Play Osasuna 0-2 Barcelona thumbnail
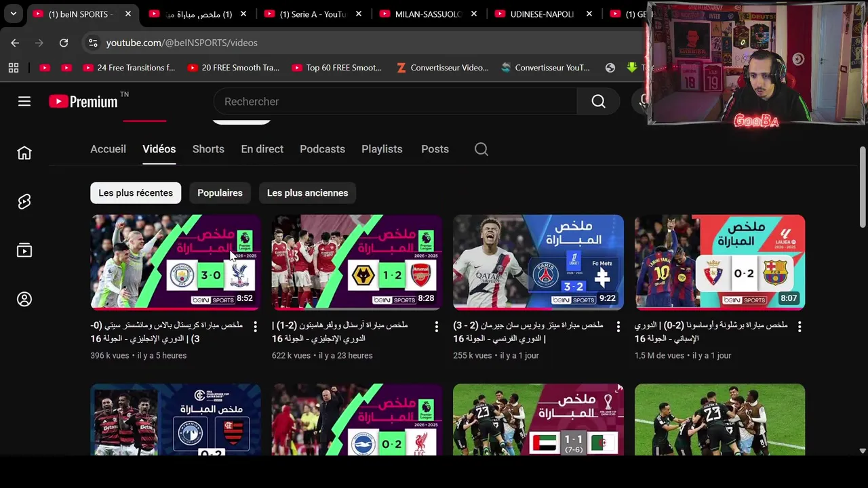868x488 pixels. tap(720, 262)
